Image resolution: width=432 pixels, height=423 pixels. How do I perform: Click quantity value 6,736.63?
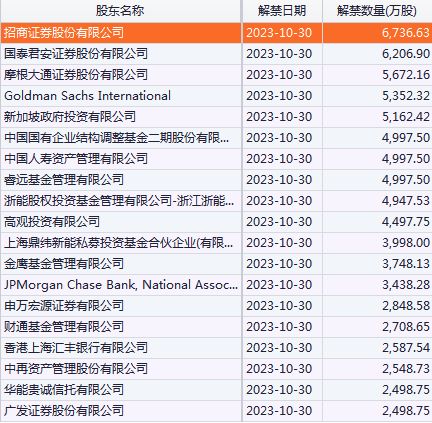406,33
